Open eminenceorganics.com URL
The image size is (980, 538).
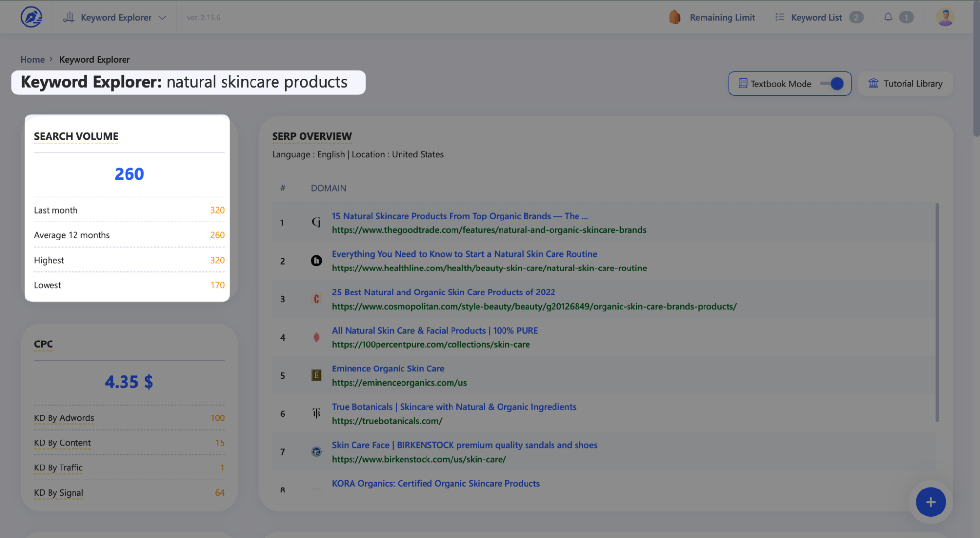pyautogui.click(x=399, y=383)
